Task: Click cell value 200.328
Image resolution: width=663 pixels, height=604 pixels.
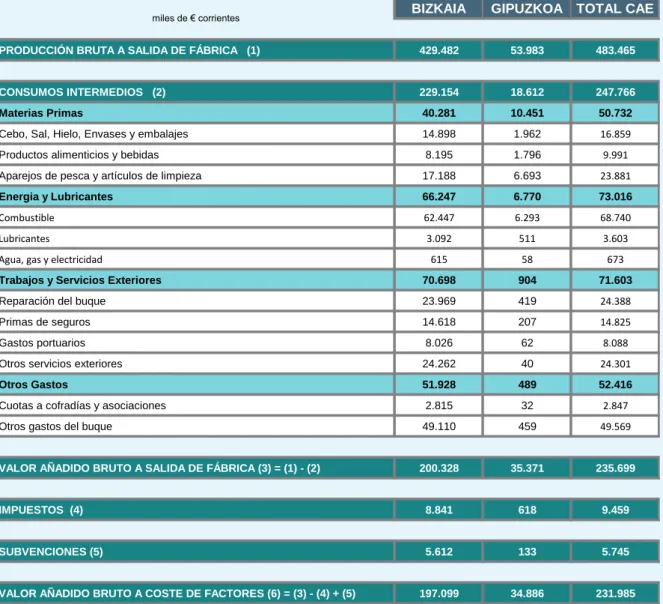Action: click(x=439, y=468)
